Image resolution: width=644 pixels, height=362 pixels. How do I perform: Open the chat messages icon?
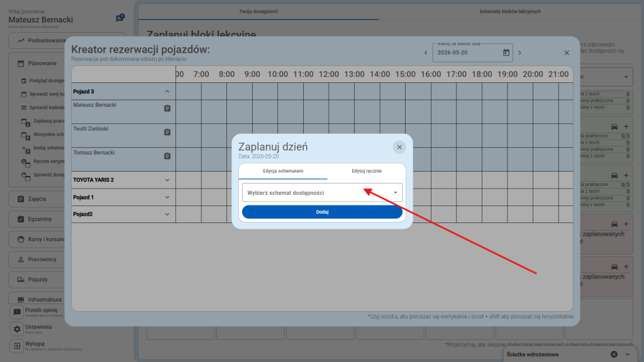point(119,19)
